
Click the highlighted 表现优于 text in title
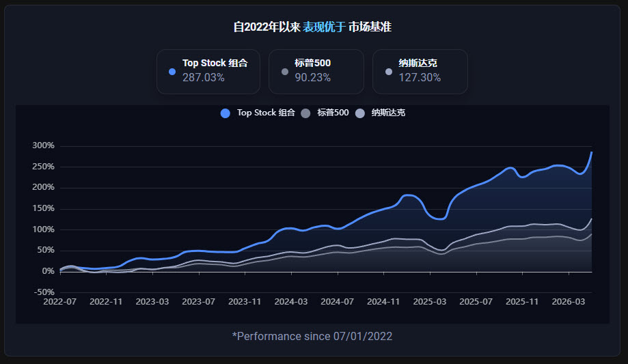click(324, 27)
